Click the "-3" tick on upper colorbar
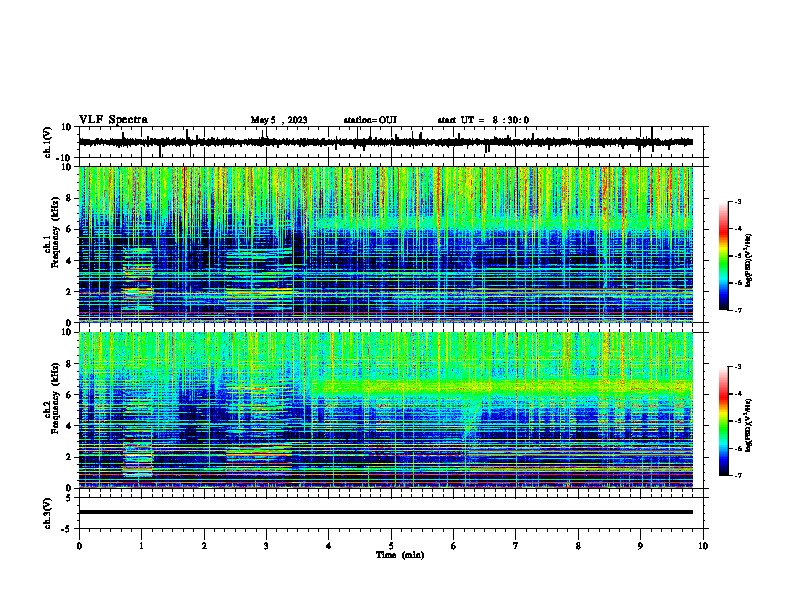 tap(737, 202)
